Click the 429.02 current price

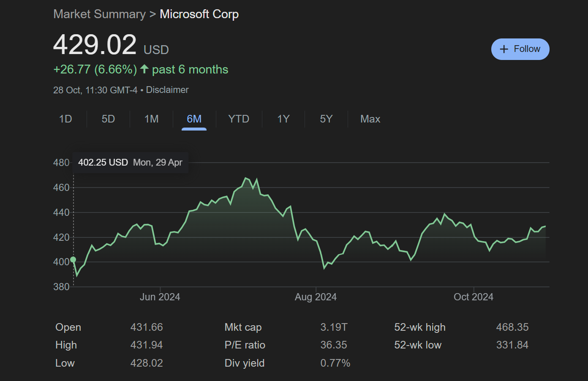tap(95, 45)
